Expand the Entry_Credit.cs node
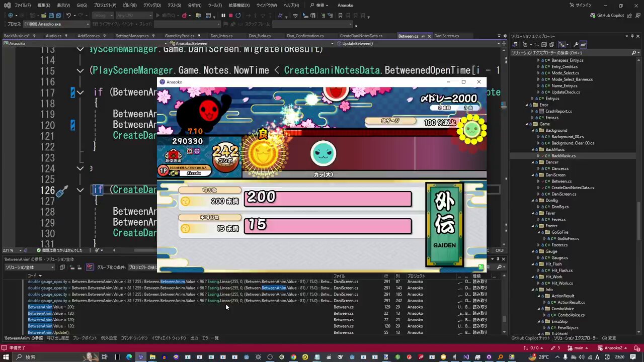 (x=539, y=66)
